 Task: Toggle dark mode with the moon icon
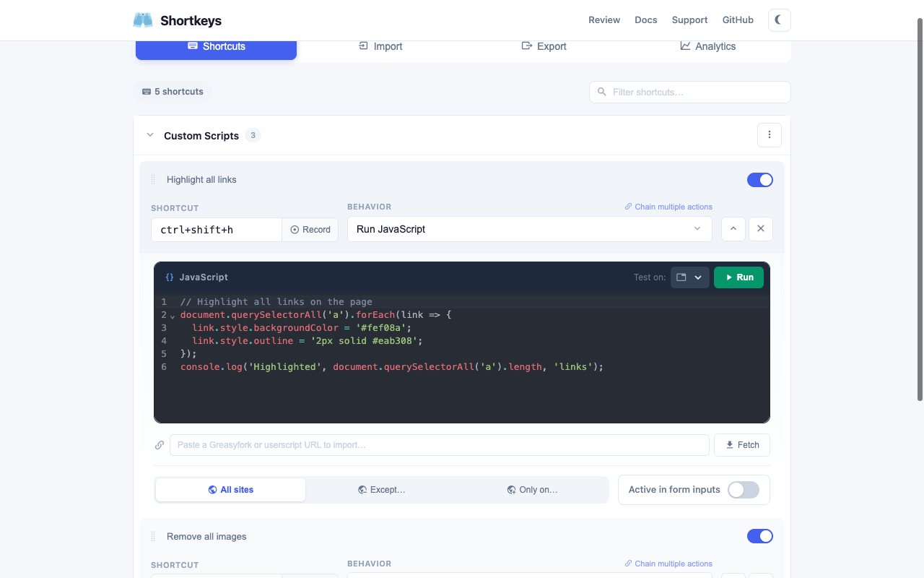pyautogui.click(x=779, y=20)
